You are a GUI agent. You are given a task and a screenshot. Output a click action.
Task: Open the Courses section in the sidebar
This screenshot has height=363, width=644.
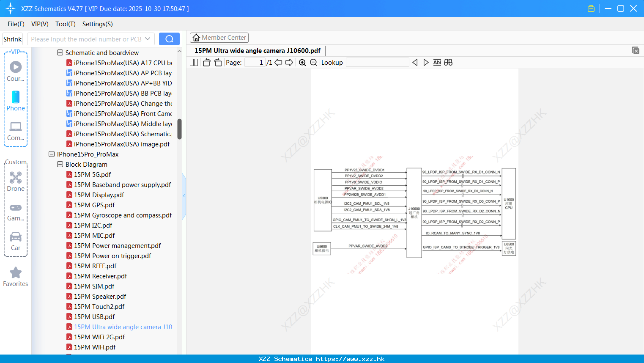[x=16, y=71]
